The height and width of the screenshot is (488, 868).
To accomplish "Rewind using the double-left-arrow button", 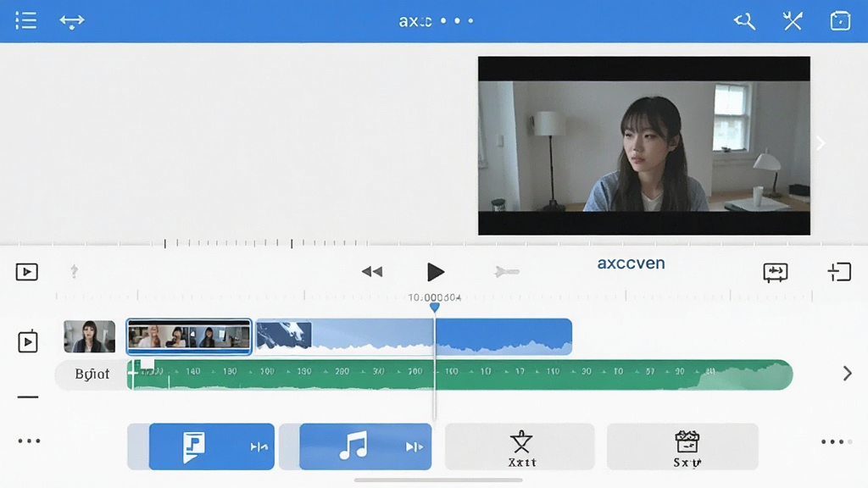I will pos(372,272).
